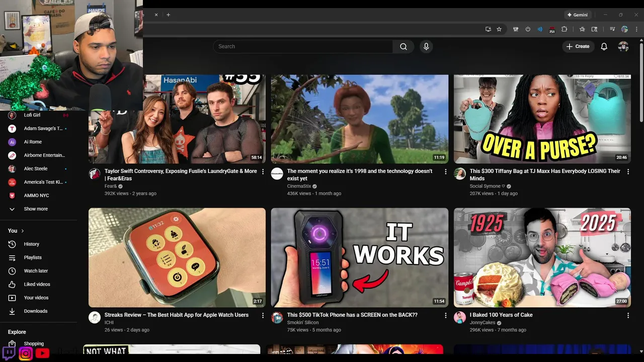644x362 pixels.
Task: Start voice search with microphone icon
Action: click(426, 47)
